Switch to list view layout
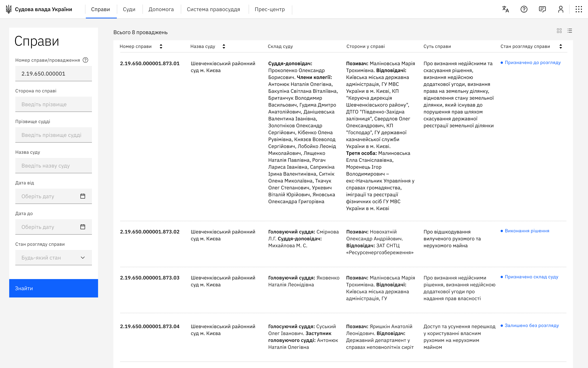The width and height of the screenshot is (588, 368). coord(570,31)
